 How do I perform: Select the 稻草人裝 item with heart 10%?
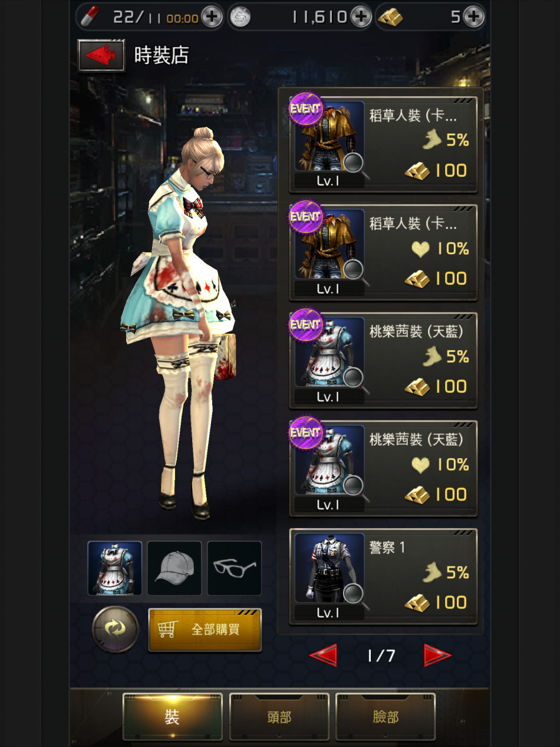point(383,252)
